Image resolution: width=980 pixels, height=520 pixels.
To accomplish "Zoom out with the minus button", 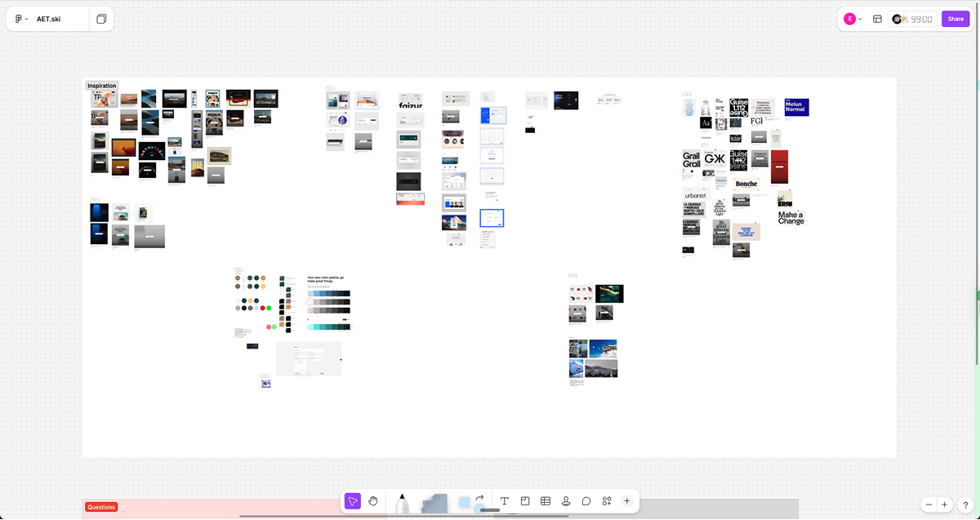I will pos(929,505).
